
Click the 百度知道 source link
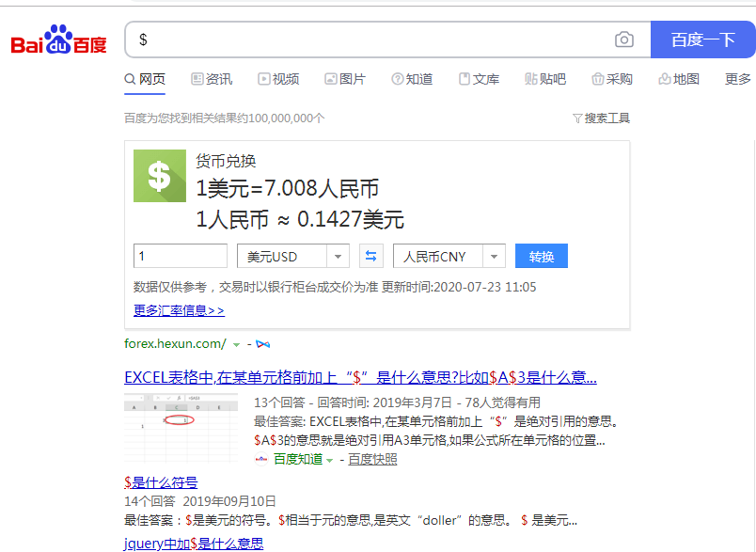(x=298, y=460)
